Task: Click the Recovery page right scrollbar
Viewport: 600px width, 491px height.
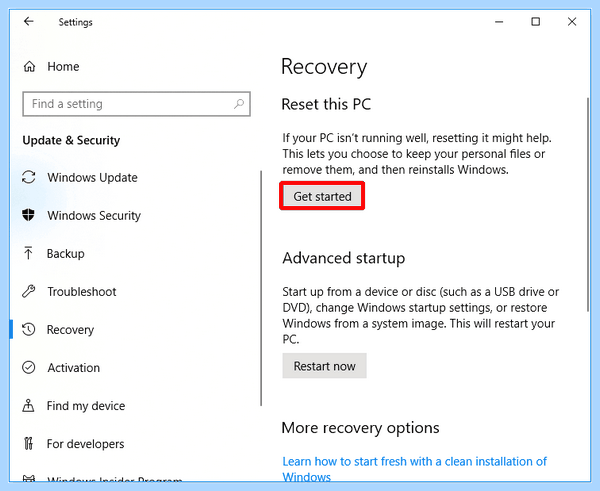Action: click(x=588, y=205)
